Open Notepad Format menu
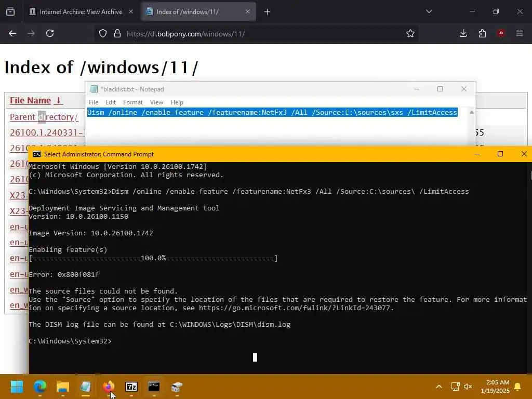The height and width of the screenshot is (399, 532). (x=132, y=102)
